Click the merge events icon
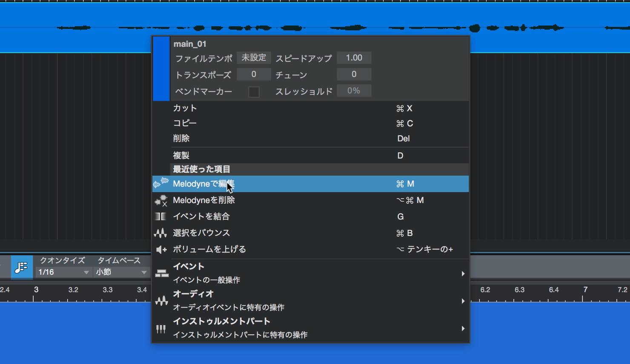Screen dimensions: 630x364 (160, 216)
